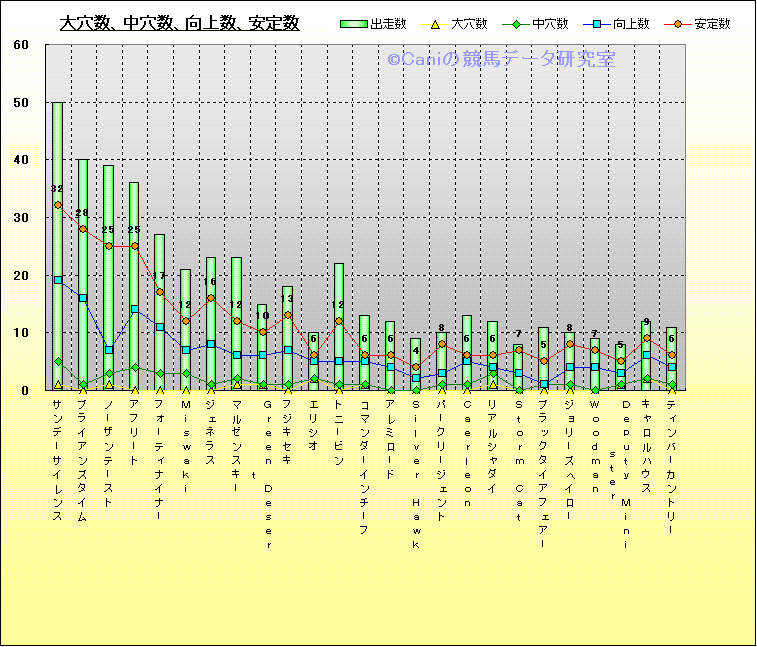This screenshot has height=647, width=757.
Task: Select the blue 向上数 marker for サンデーサイレンス
Action: 58,280
